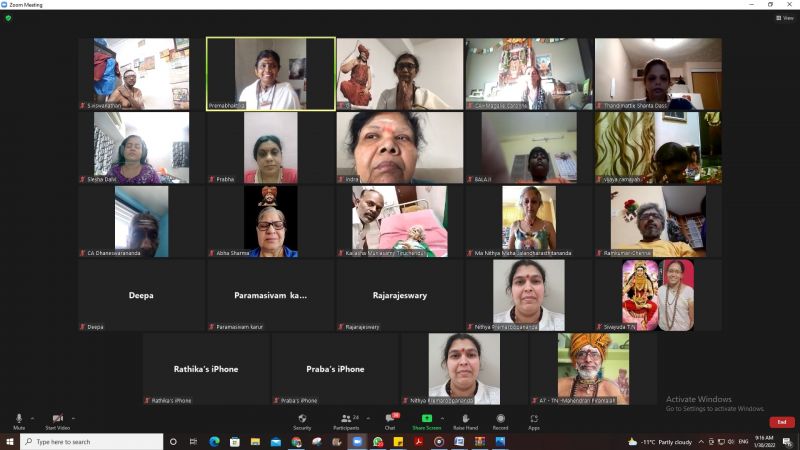
Task: Open Sticky Notes from taskbar
Action: click(398, 442)
